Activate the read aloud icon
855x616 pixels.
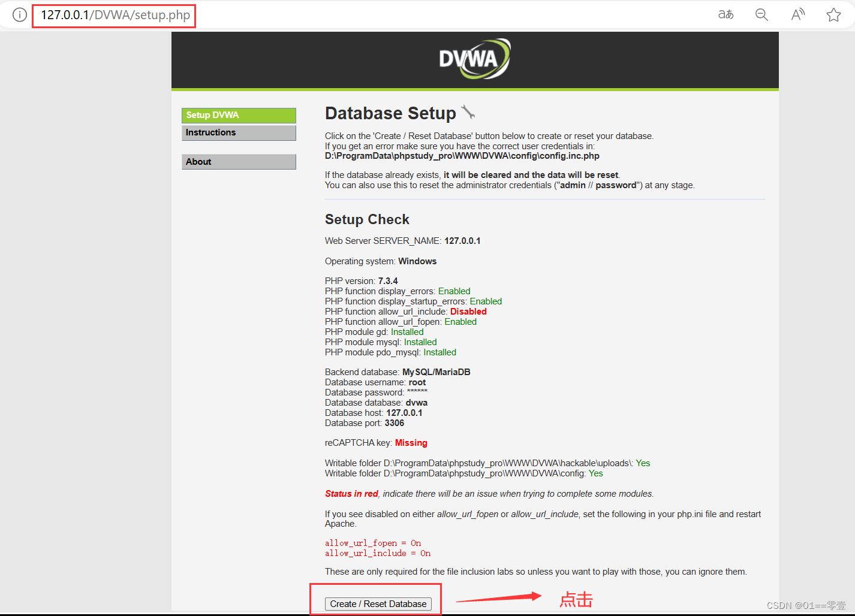coord(797,14)
